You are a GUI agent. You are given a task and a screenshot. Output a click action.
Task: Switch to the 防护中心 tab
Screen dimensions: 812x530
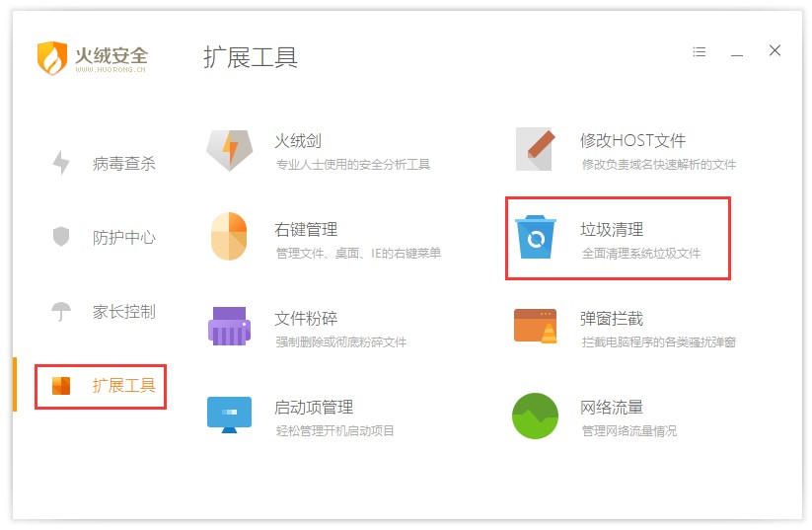pos(123,238)
